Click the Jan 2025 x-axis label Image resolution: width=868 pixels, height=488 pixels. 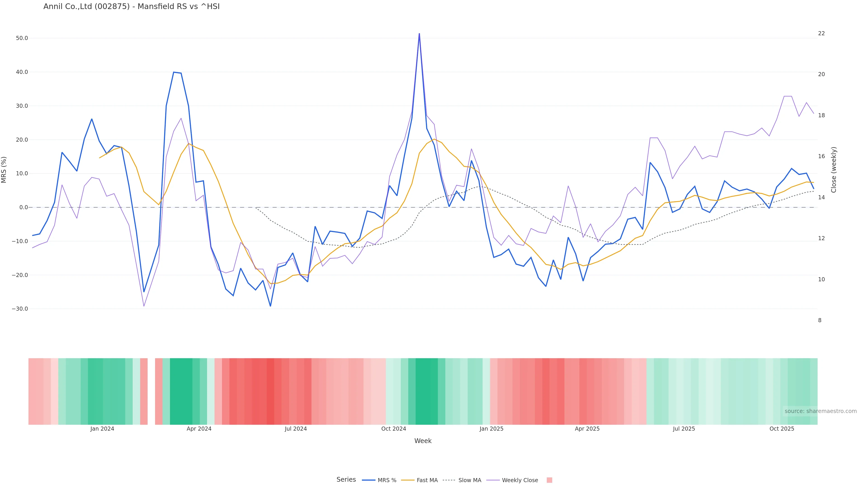(491, 429)
